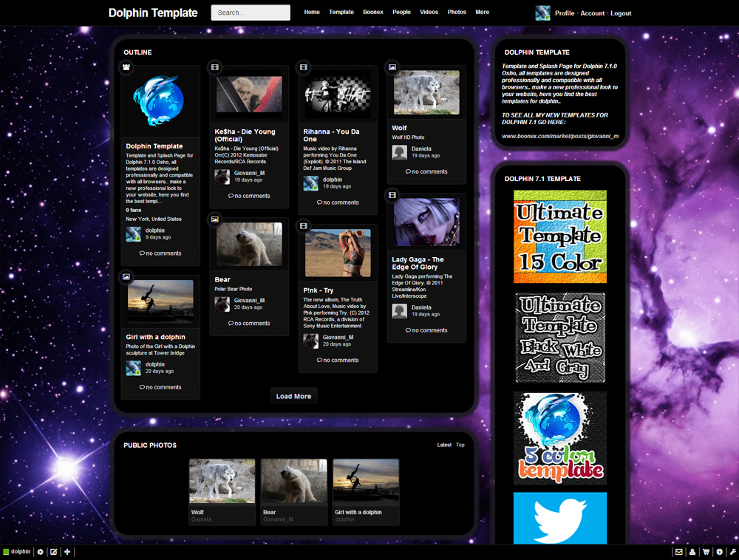Click photo icon badge on Wolf card
Image resolution: width=739 pixels, height=560 pixels.
(392, 67)
